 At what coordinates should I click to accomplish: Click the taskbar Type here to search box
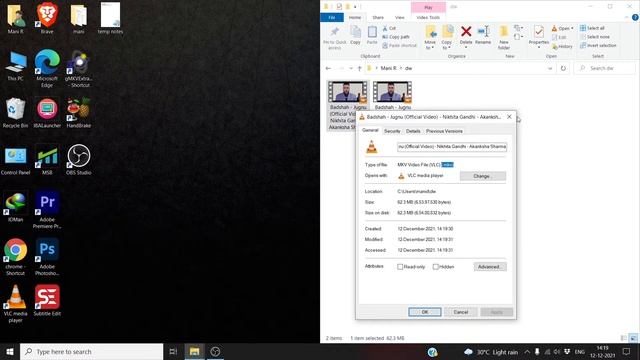click(x=91, y=351)
